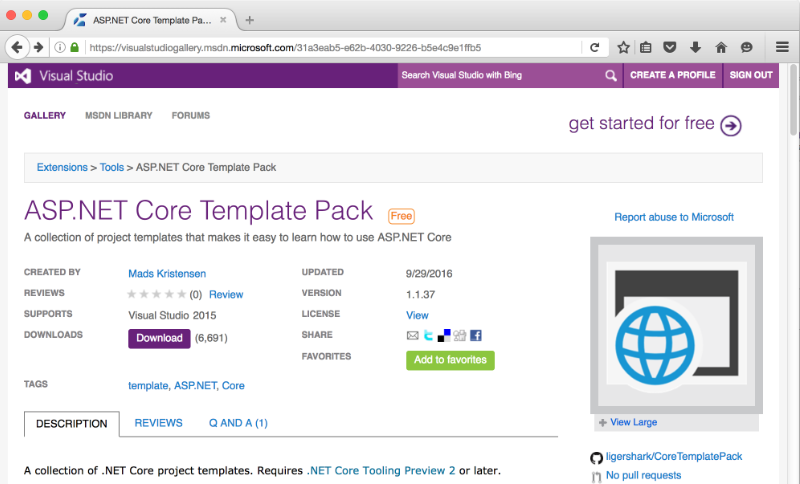The image size is (800, 484).
Task: Click the get started for free text
Action: pyautogui.click(x=641, y=123)
